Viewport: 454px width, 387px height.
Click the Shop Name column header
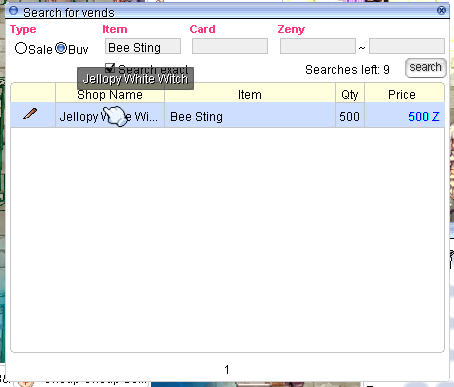coord(110,95)
